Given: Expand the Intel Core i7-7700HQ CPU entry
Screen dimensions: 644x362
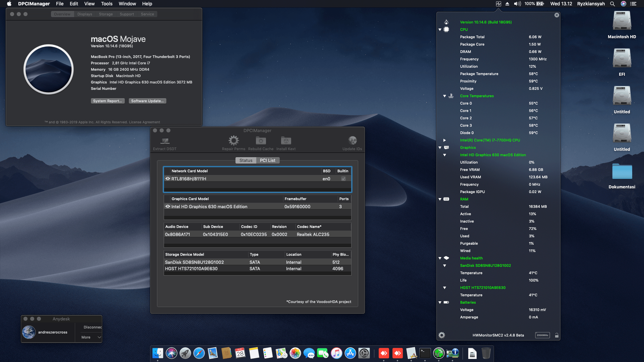Looking at the screenshot, I should pos(444,140).
